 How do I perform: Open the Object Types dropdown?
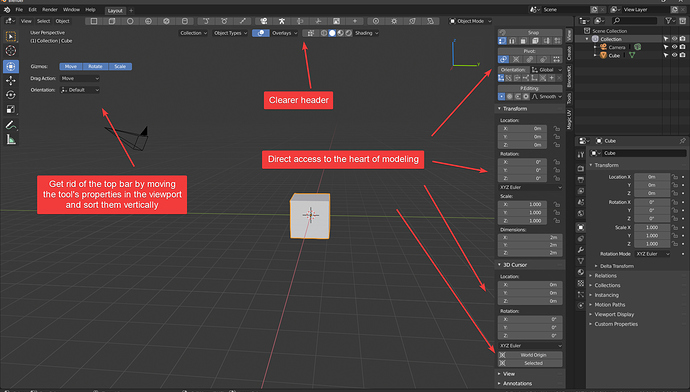pos(230,33)
